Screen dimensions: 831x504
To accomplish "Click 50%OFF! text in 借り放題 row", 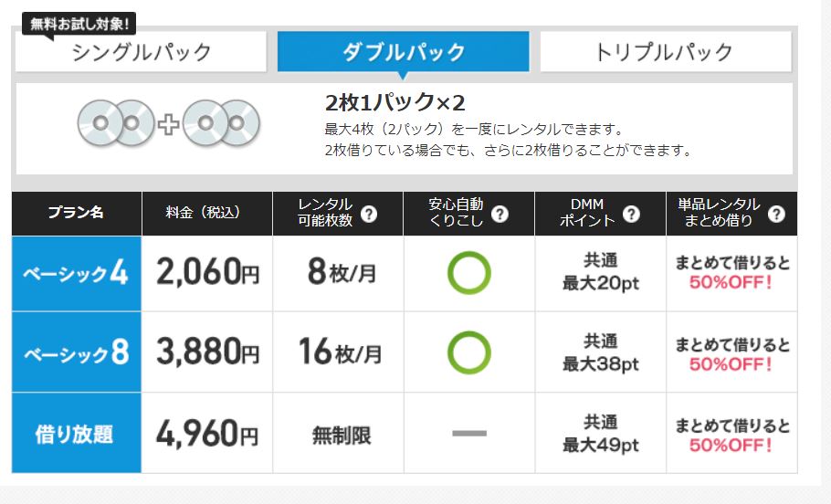I will click(731, 446).
